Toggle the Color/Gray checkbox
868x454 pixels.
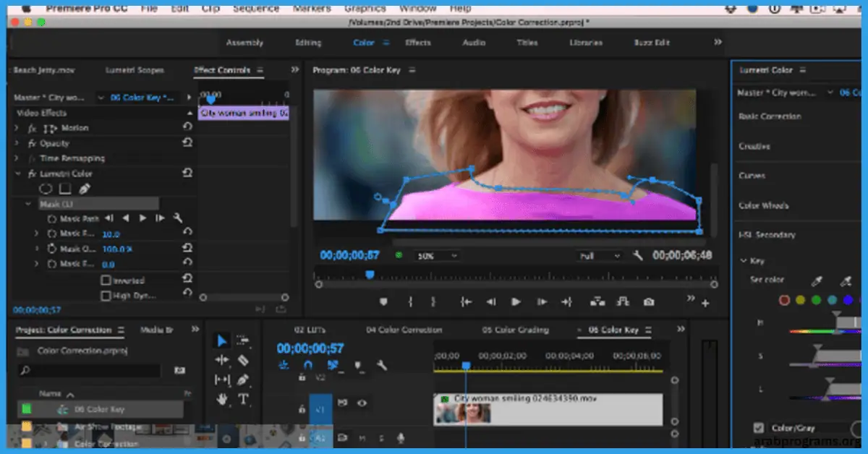click(x=759, y=428)
